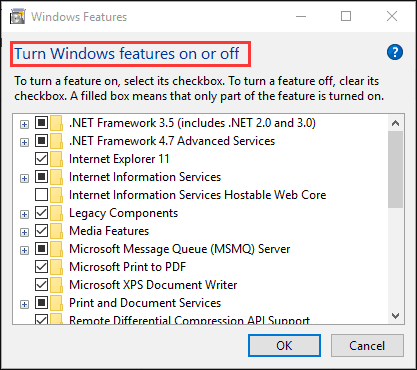417x370 pixels.
Task: Click folder icon beside Media Features
Action: pos(56,231)
